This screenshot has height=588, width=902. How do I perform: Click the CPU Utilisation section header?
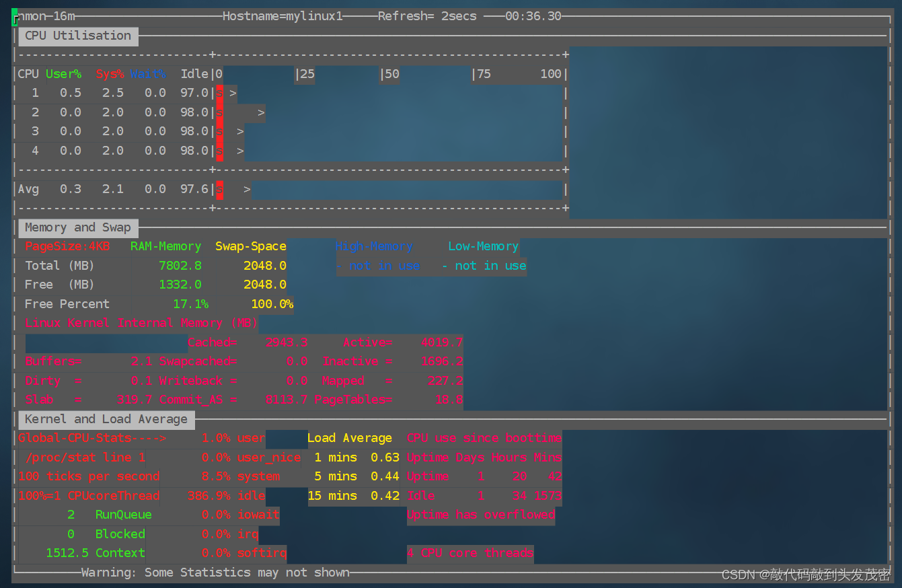(78, 36)
